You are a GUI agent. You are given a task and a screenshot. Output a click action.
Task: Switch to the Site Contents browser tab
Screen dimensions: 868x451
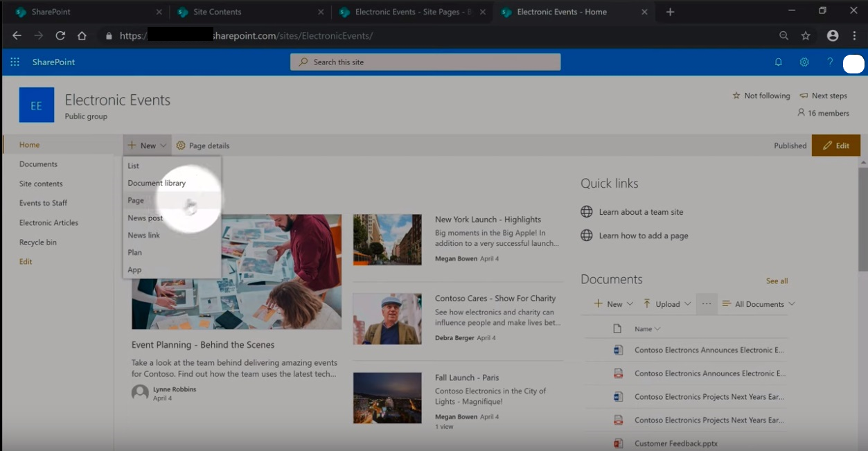249,12
